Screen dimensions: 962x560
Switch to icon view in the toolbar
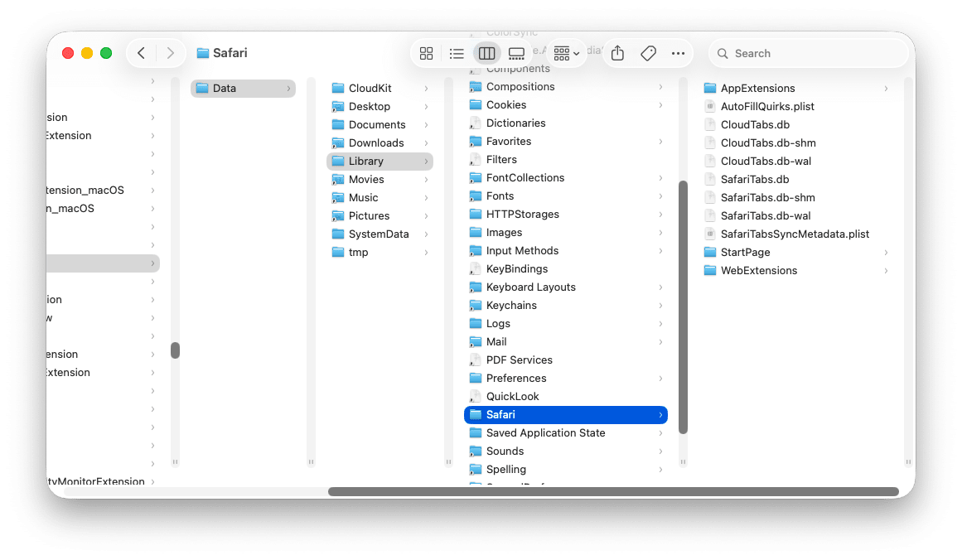(426, 52)
